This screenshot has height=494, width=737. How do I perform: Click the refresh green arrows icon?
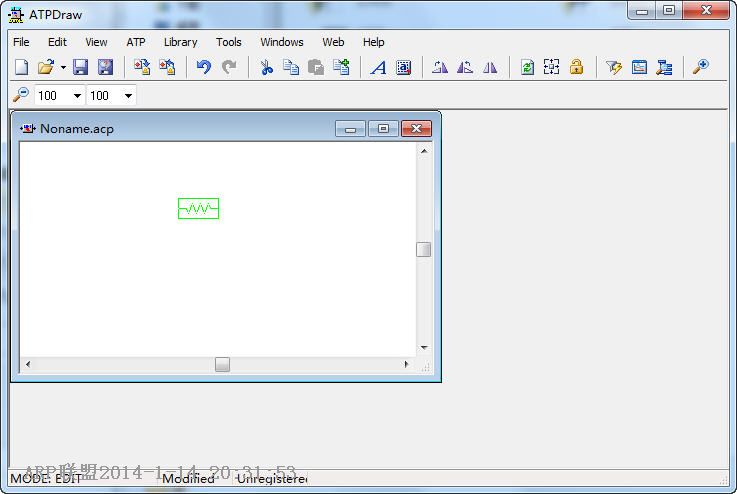click(x=527, y=67)
